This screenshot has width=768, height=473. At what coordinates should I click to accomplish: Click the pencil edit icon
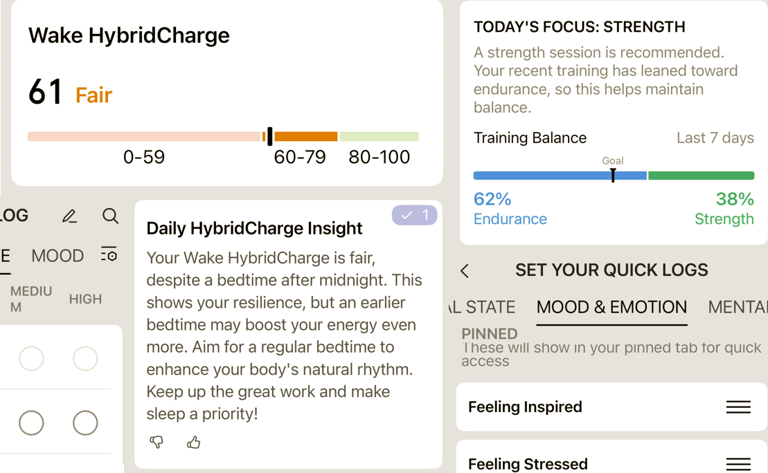click(x=70, y=216)
